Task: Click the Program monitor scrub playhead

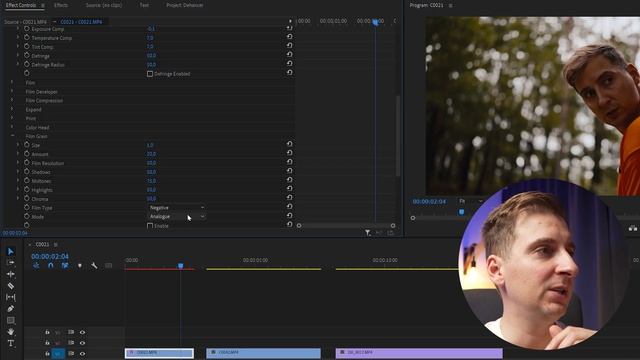Action: tap(462, 212)
